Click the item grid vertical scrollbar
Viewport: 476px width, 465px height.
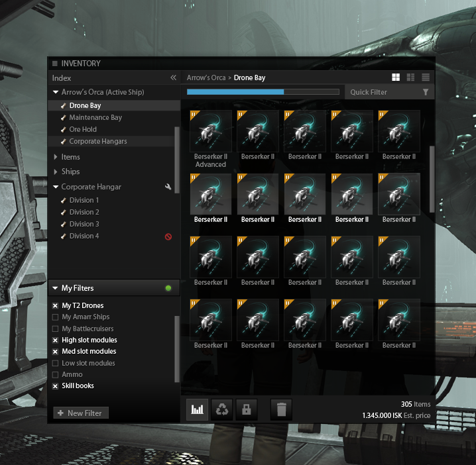point(432,180)
